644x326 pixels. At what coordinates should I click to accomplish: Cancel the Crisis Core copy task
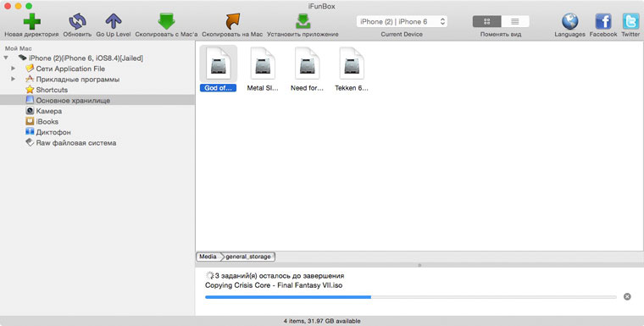(627, 296)
